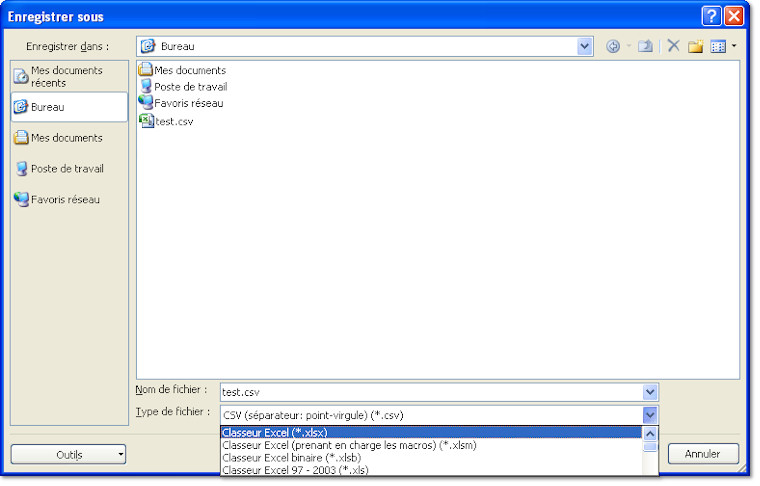
Task: Select Mes documents récents in sidebar
Action: 68,76
